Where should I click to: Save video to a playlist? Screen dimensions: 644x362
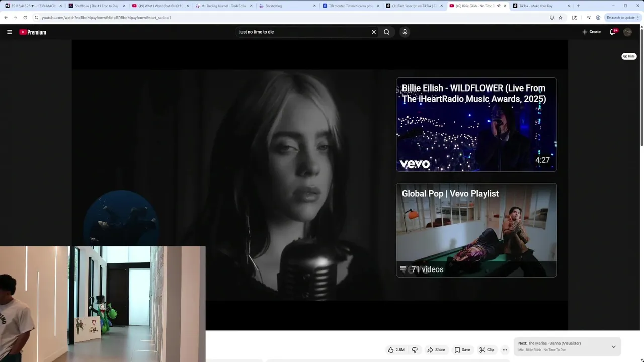(462, 350)
